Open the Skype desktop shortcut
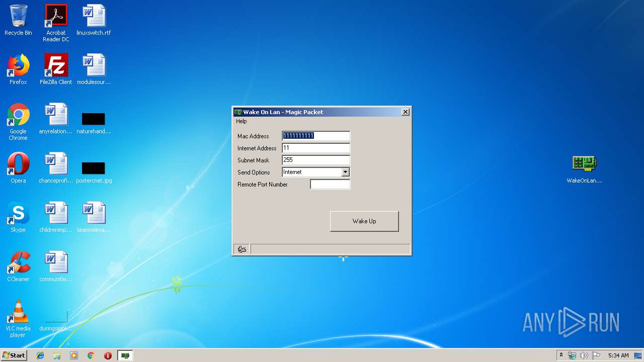This screenshot has height=362, width=644. (x=18, y=217)
